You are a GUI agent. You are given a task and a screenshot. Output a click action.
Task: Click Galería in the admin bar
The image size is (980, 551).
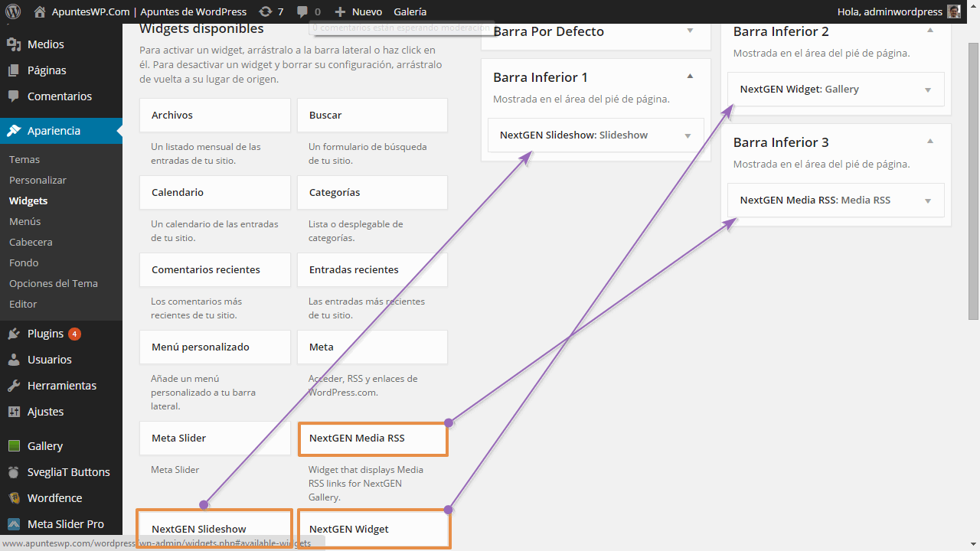[410, 11]
